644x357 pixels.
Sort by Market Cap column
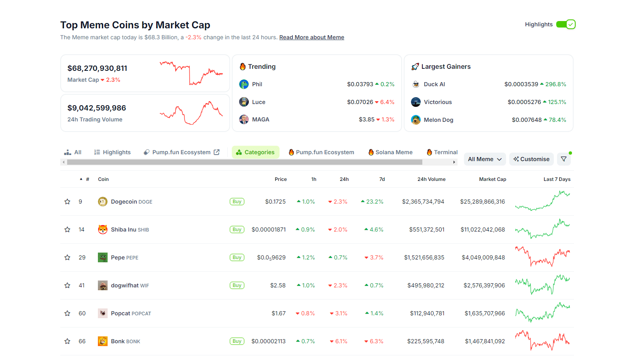(x=493, y=179)
